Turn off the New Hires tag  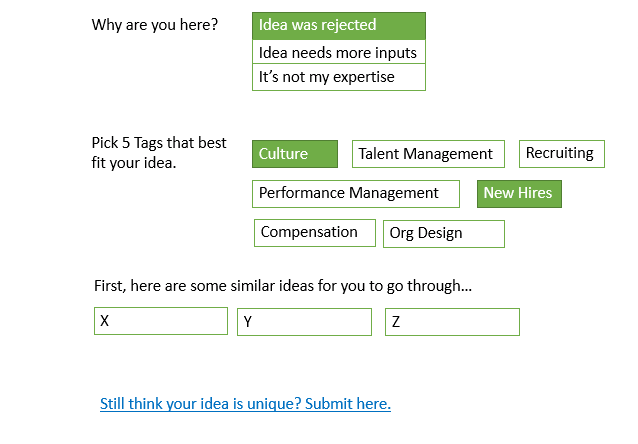519,193
